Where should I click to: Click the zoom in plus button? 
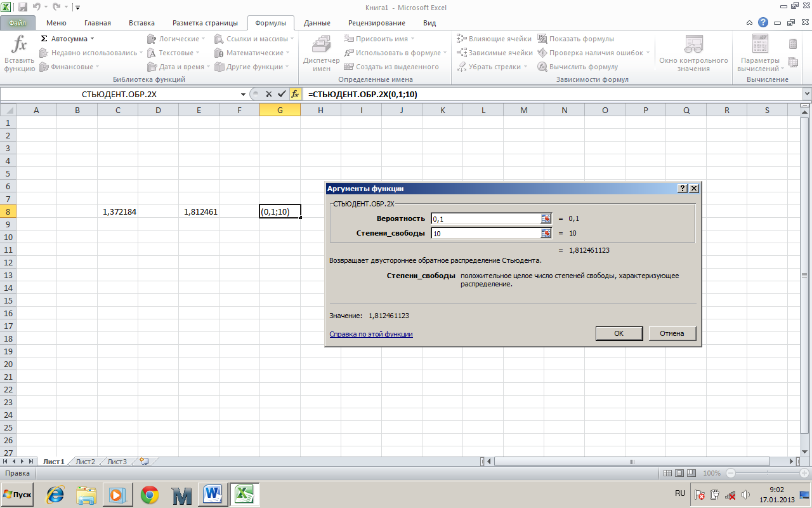805,474
